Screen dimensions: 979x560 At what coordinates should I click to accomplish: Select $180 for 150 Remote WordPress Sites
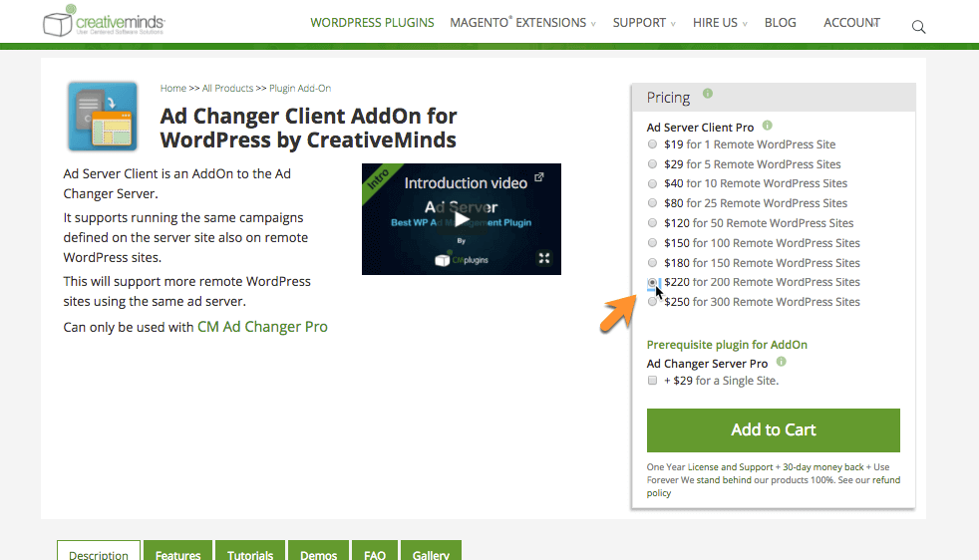click(652, 263)
